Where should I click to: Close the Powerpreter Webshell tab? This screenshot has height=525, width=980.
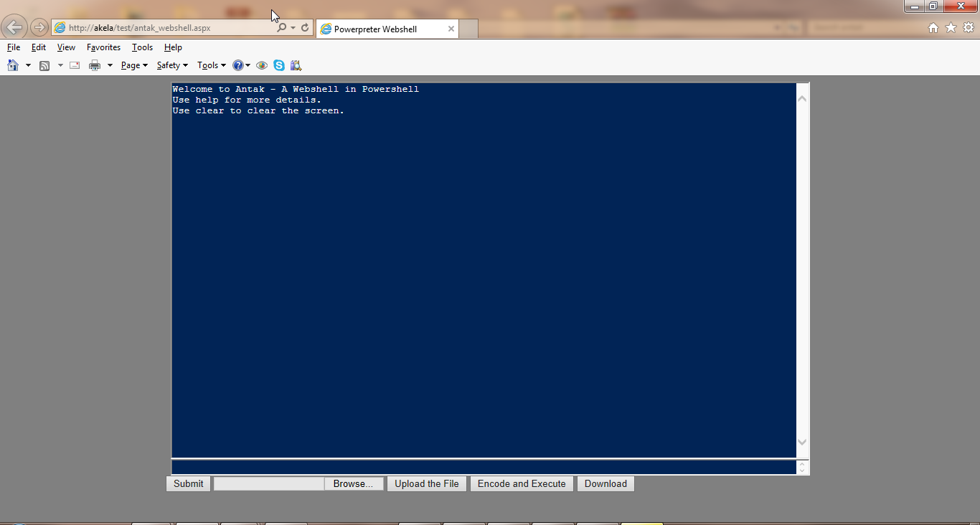(451, 29)
